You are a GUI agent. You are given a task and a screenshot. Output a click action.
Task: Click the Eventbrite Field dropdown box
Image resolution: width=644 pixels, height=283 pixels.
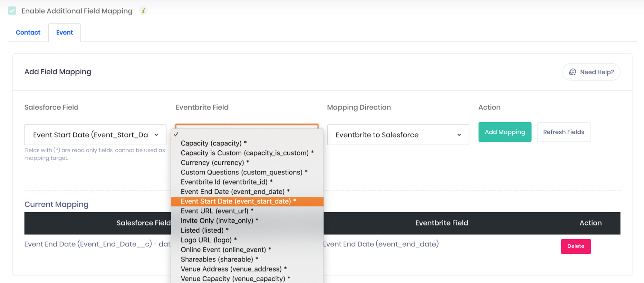[x=247, y=126]
